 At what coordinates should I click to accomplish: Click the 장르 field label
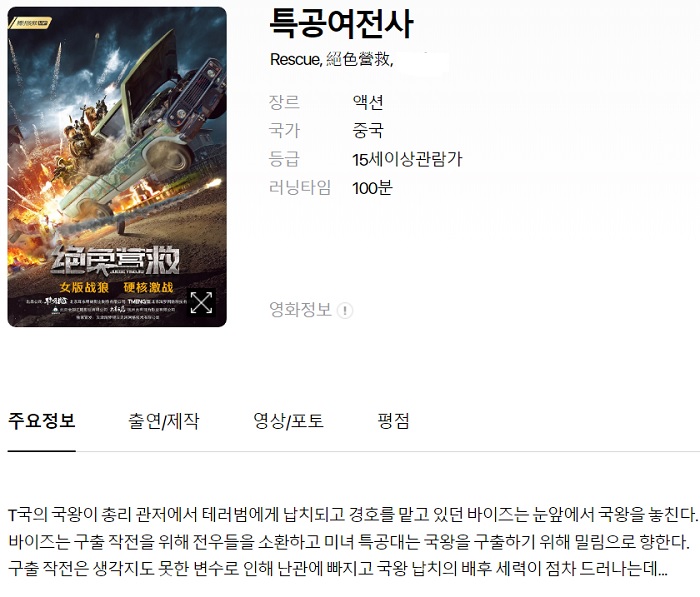click(x=284, y=102)
